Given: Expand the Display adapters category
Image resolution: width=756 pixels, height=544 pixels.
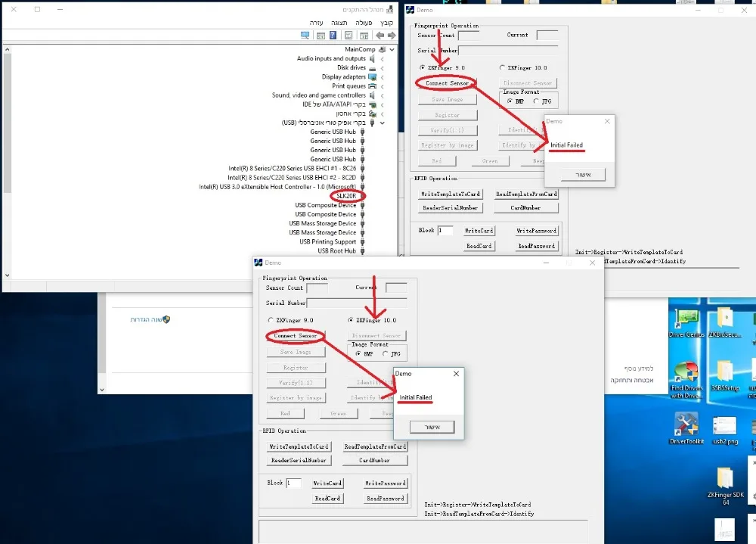Looking at the screenshot, I should click(383, 77).
